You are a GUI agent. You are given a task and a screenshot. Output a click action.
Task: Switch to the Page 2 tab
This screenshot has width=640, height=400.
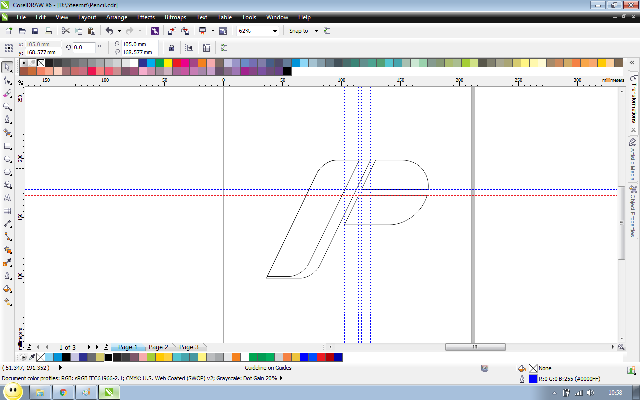point(158,347)
